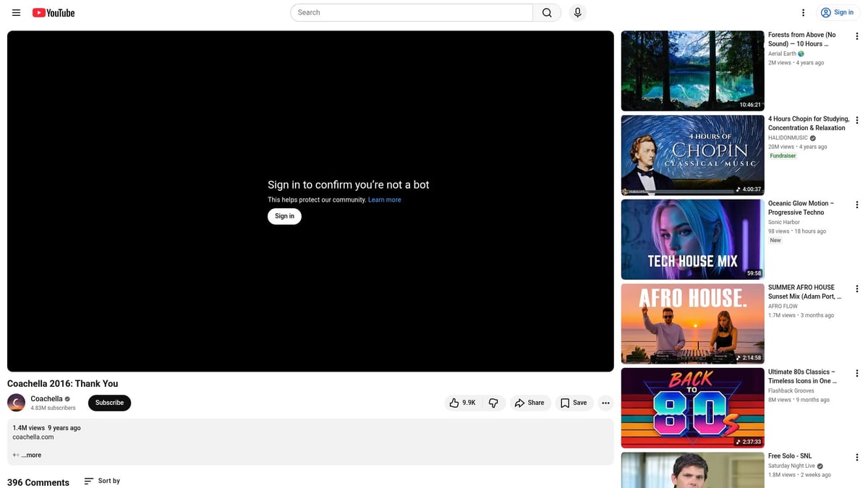Viewport: 868px width, 488px height.
Task: Click Sign in in the header
Action: click(836, 12)
